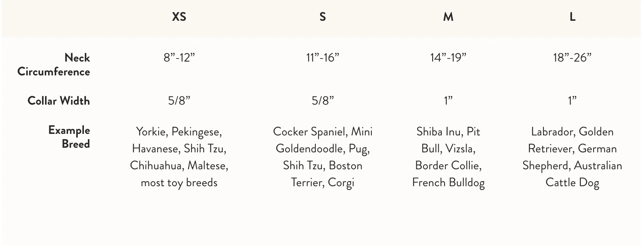Select the 11"-16" neck measurement
Image resolution: width=644 pixels, height=247 pixels.
pos(323,58)
